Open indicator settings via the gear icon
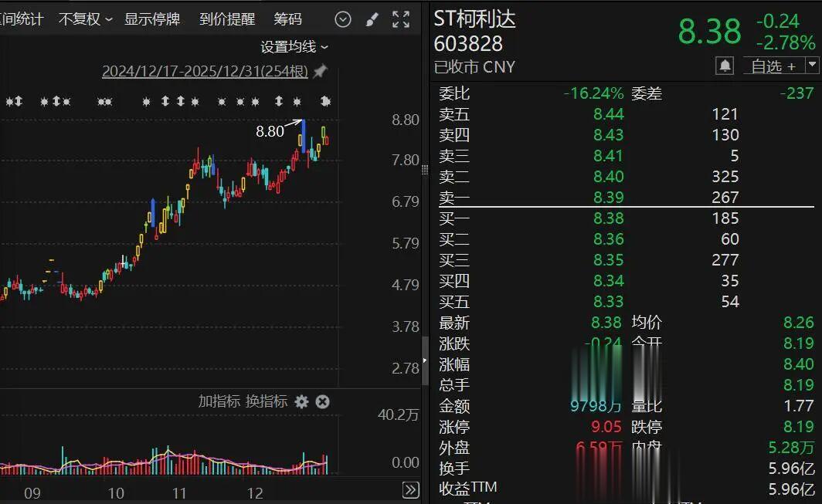Screen dimensions: 822x504 [x=303, y=402]
